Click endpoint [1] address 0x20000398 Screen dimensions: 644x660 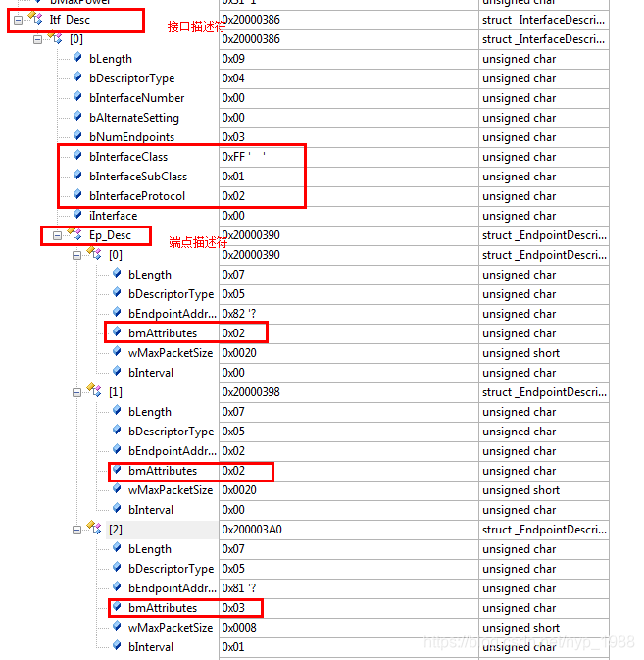click(251, 392)
